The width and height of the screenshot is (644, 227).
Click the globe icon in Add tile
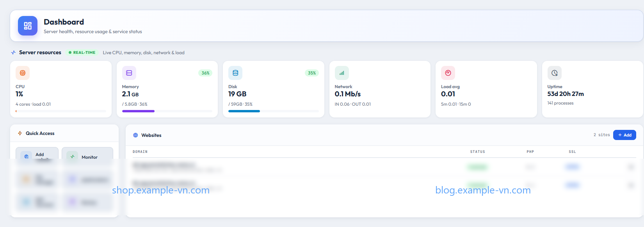pyautogui.click(x=26, y=156)
